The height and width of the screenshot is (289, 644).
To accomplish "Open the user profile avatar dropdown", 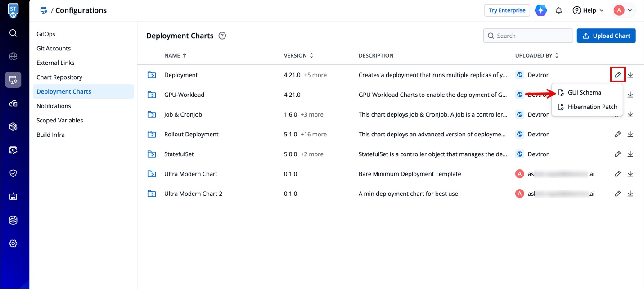I will tap(623, 10).
